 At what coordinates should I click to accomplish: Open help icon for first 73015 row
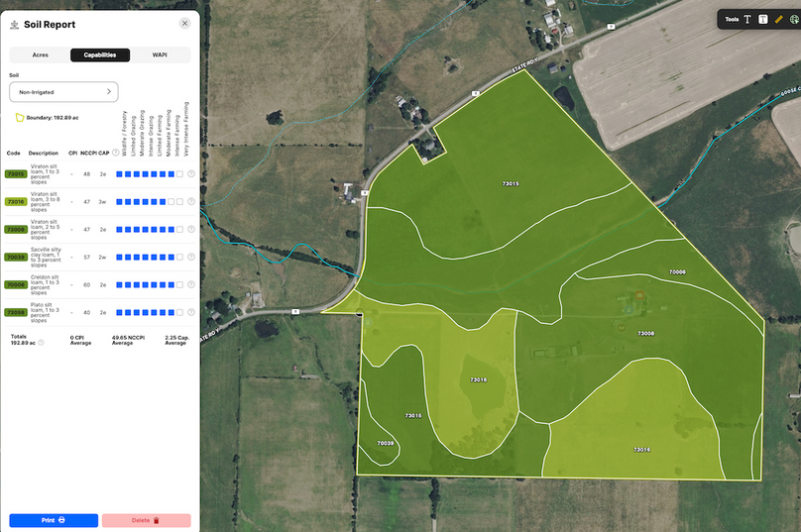pos(191,173)
